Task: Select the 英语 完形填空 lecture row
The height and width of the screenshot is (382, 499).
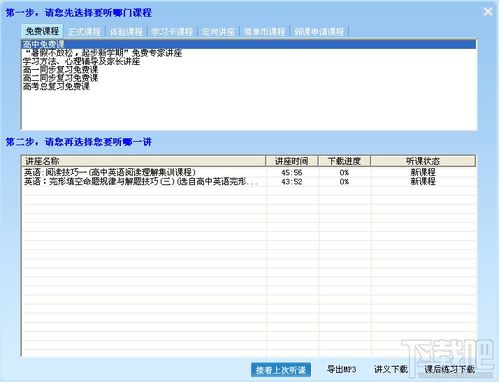Action: click(249, 181)
